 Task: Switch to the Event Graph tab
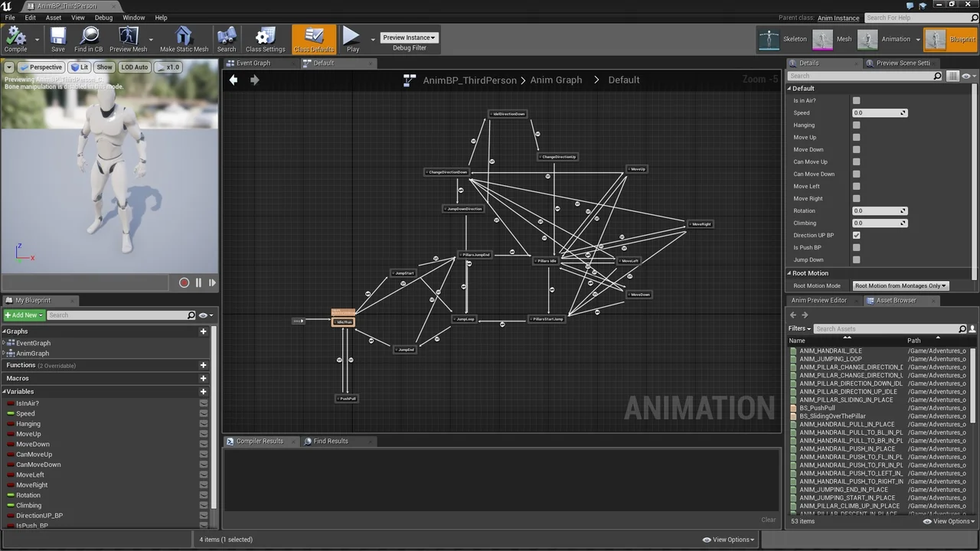click(x=252, y=63)
